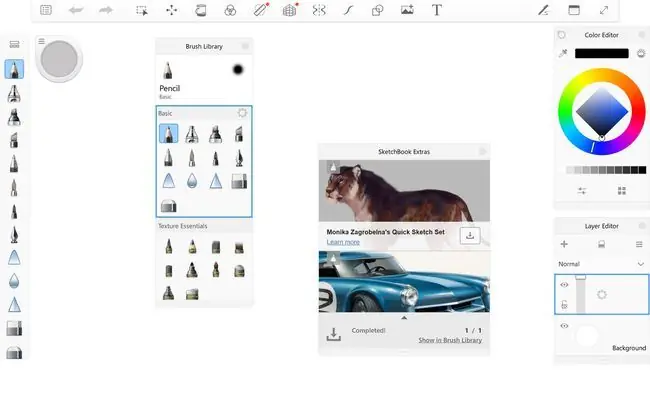Click Show in Brush Library link
The image size is (650, 393).
[x=450, y=340]
